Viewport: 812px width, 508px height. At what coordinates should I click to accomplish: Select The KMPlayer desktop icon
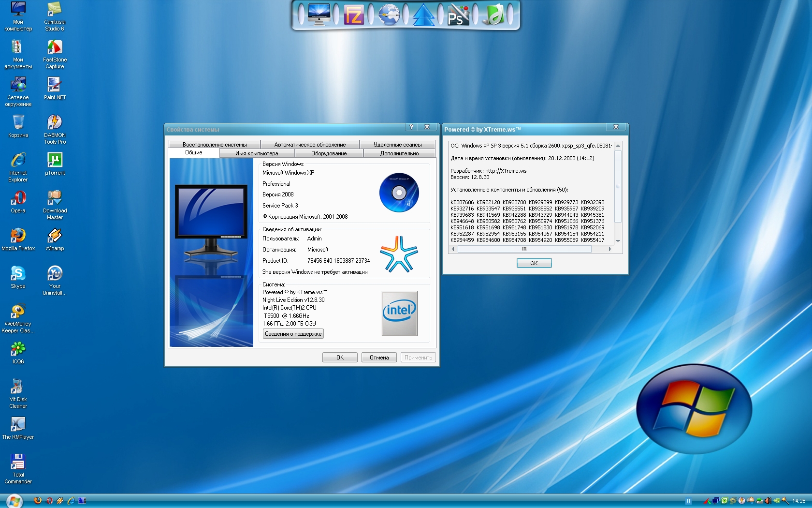tap(18, 428)
